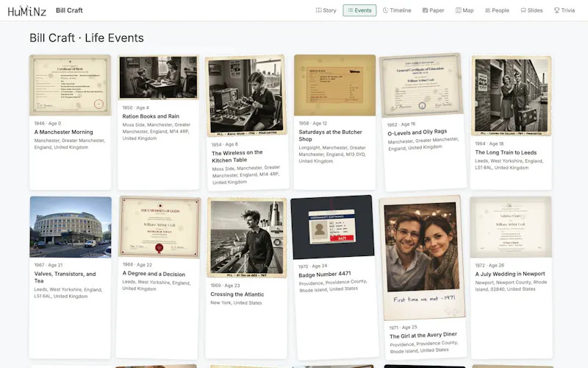The height and width of the screenshot is (368, 588).
Task: Open the Long Train to Leeds photo
Action: click(511, 96)
